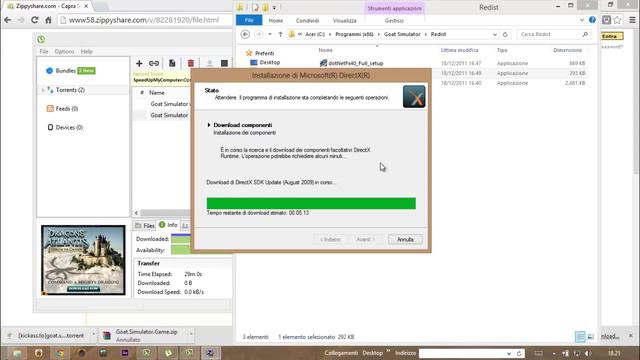Image resolution: width=640 pixels, height=360 pixels.
Task: Click the Stop torrent square icon
Action: [x=224, y=63]
